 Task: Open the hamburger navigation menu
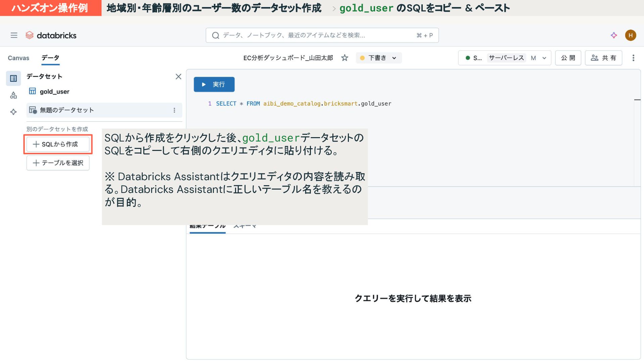14,35
